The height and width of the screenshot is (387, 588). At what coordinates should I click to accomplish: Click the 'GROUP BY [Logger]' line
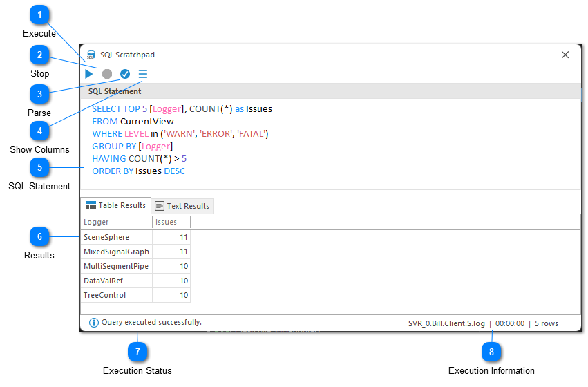click(133, 147)
